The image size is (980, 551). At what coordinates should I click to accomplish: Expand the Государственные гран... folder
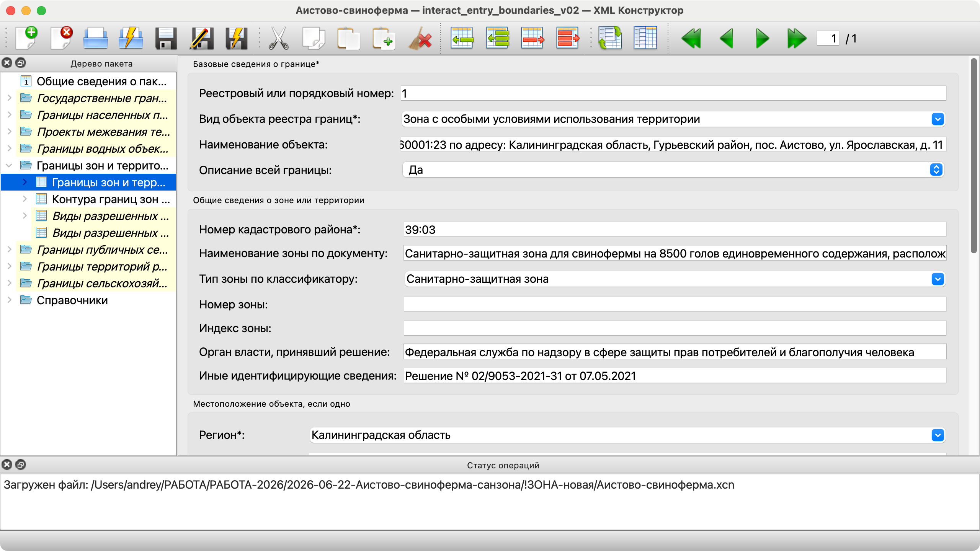(x=10, y=98)
